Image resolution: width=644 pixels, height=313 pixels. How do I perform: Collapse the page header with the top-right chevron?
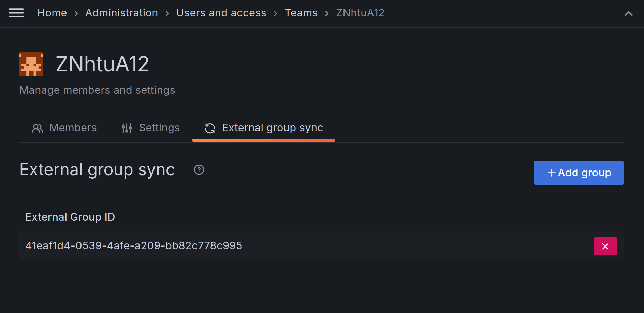tap(629, 13)
